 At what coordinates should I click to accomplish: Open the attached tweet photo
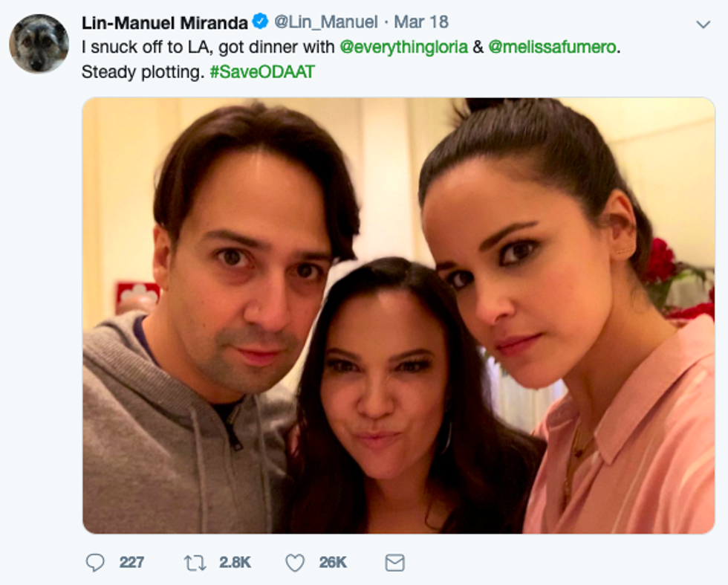click(398, 315)
